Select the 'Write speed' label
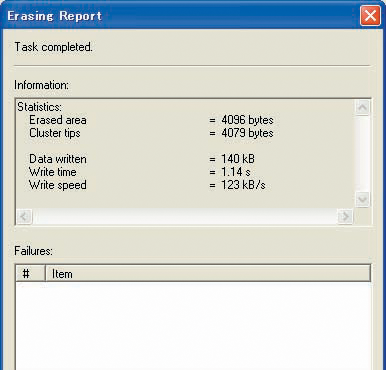Image resolution: width=386 pixels, height=370 pixels. tap(58, 185)
